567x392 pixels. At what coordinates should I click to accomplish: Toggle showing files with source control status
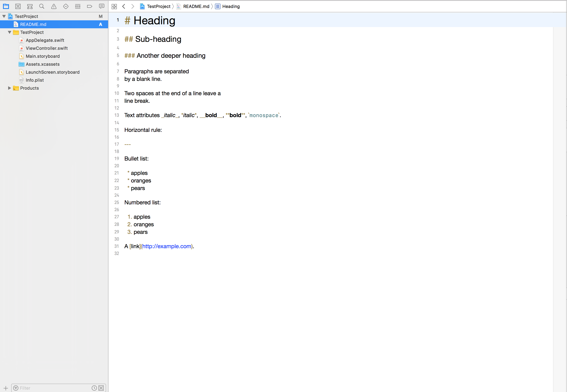101,388
